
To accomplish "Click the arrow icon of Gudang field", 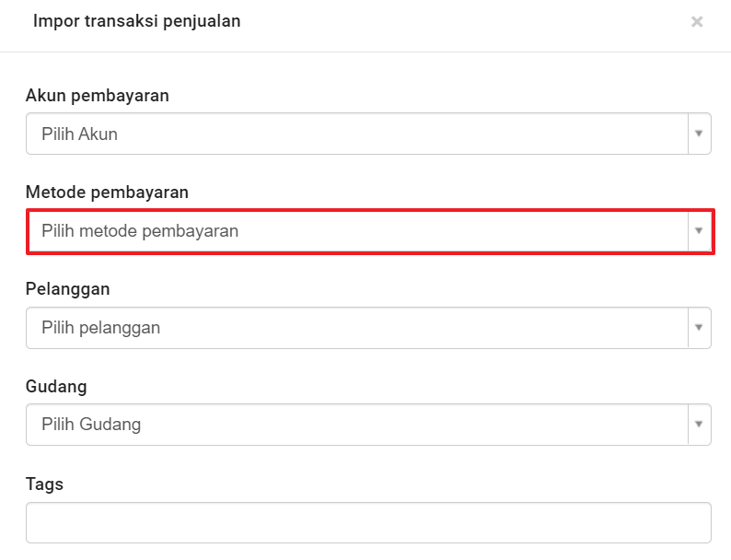I will click(699, 424).
